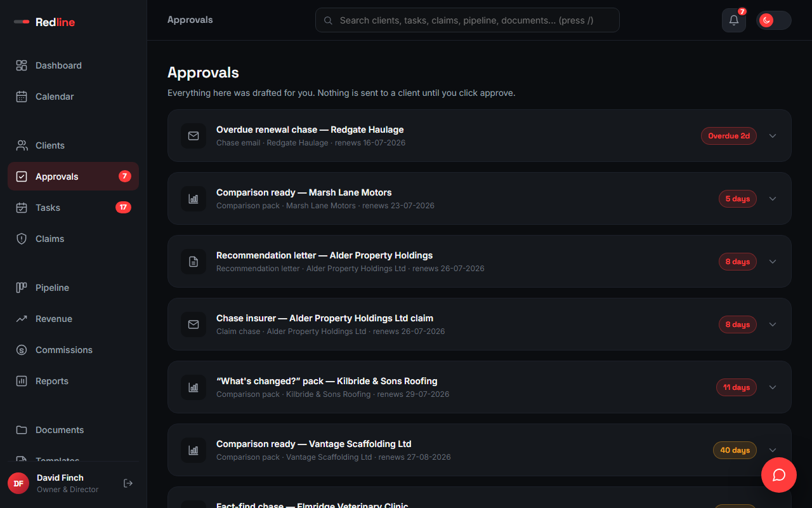Click the DF user avatar
Viewport: 812px width, 508px height.
(x=18, y=483)
